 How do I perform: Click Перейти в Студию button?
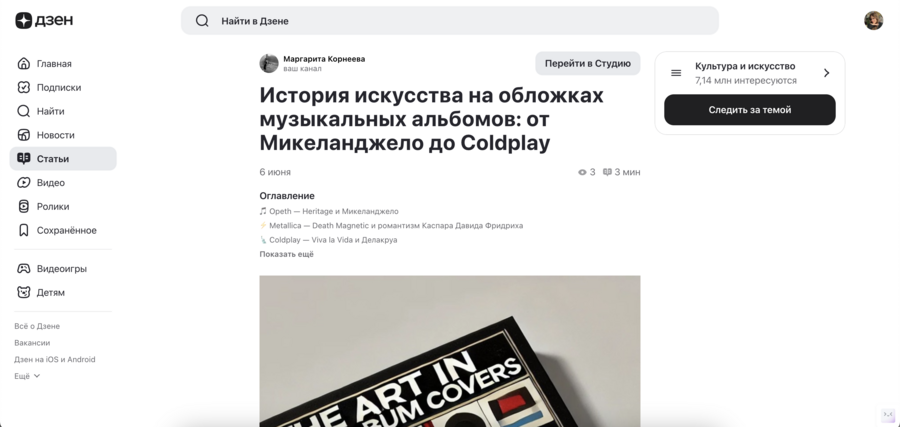tap(588, 64)
